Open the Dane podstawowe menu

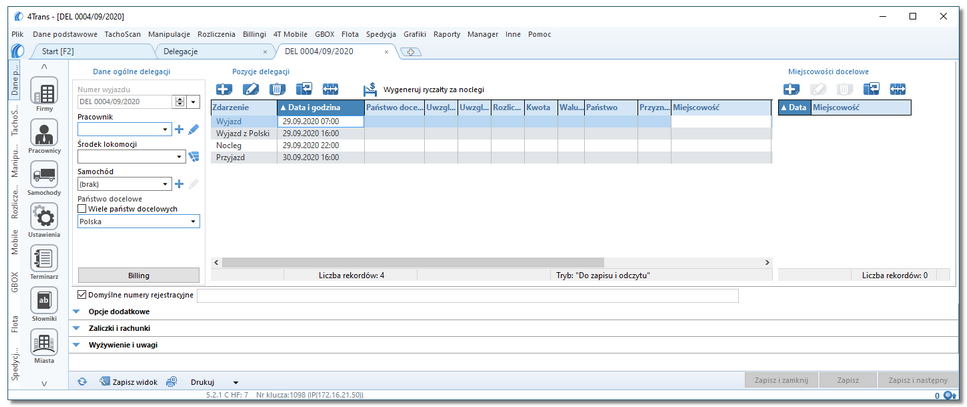[x=66, y=35]
